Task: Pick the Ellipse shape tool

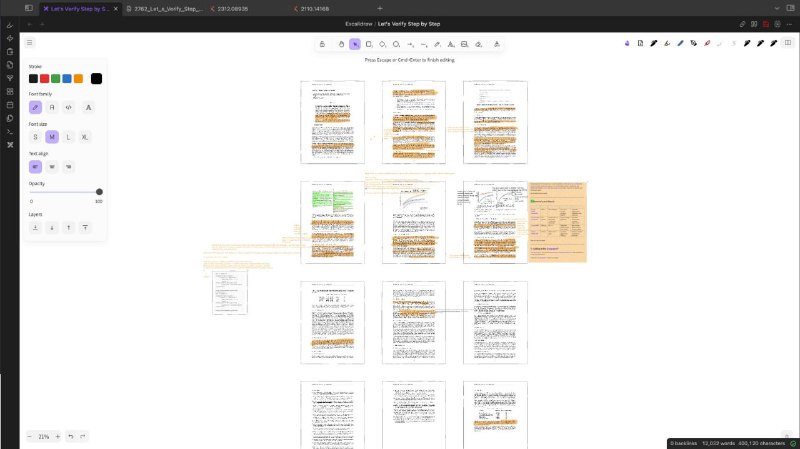Action: point(397,44)
